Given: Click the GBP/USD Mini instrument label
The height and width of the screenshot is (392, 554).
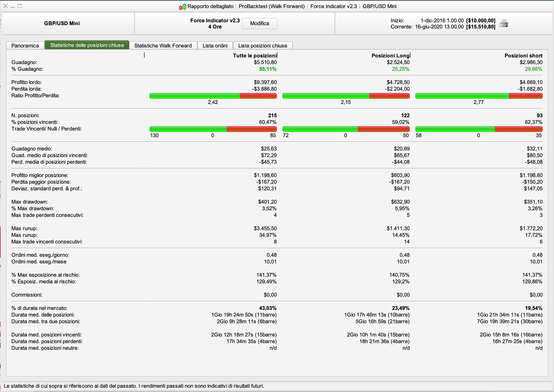Looking at the screenshot, I should 62,23.
